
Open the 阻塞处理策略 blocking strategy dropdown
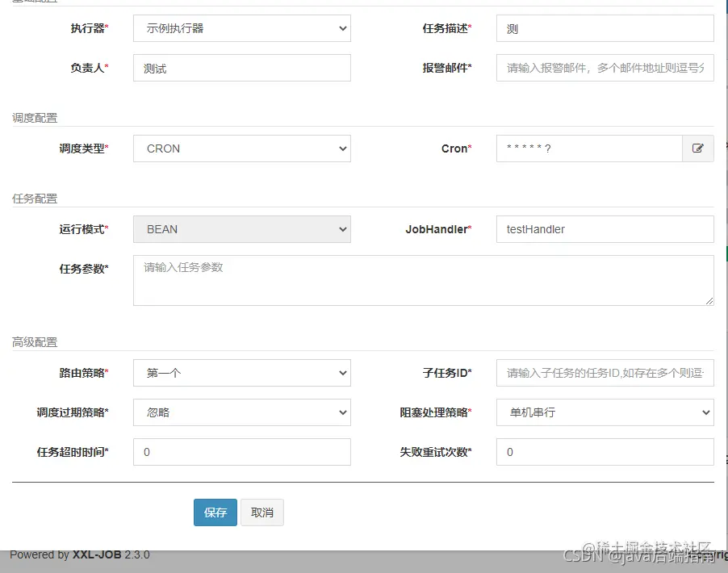(x=605, y=412)
